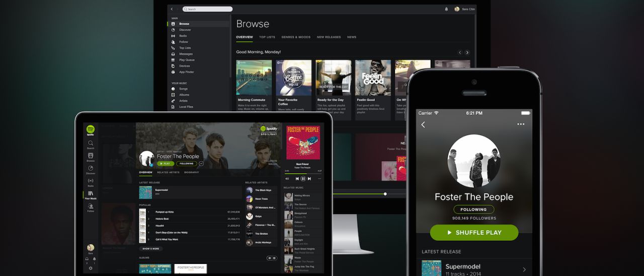The height and width of the screenshot is (276, 644).
Task: Open Messages in the desktop sidebar
Action: [182, 54]
